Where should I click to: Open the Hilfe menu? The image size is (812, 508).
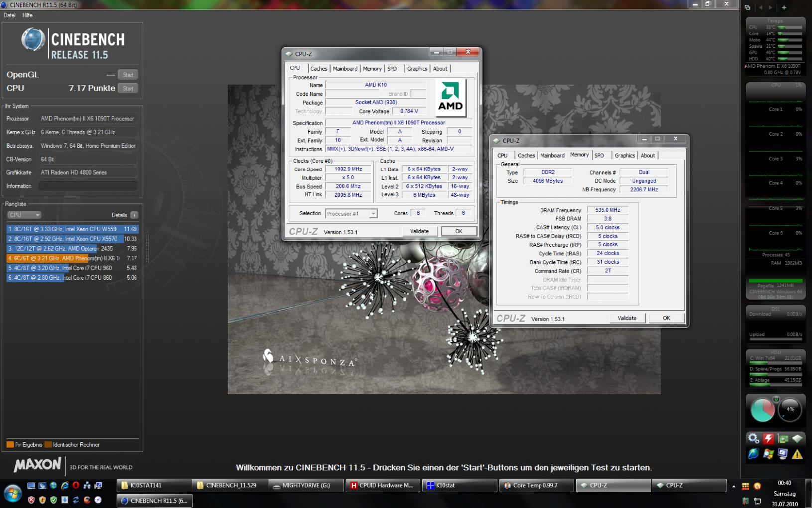tap(27, 15)
